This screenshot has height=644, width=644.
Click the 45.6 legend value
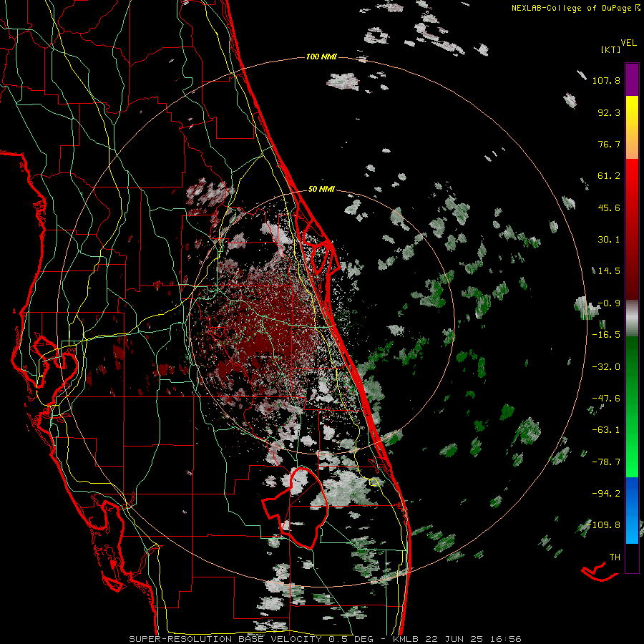tap(609, 208)
